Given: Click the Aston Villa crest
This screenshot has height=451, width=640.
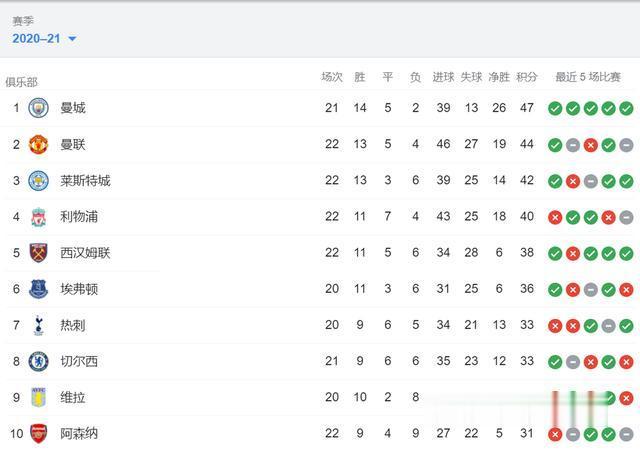Looking at the screenshot, I should click(38, 397).
